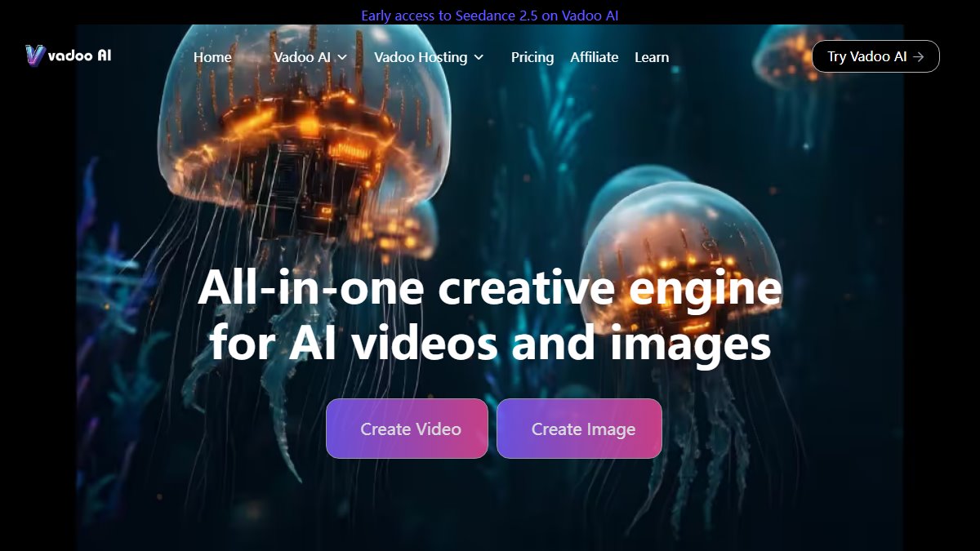Image resolution: width=980 pixels, height=551 pixels.
Task: Click the Create Video button
Action: point(407,429)
